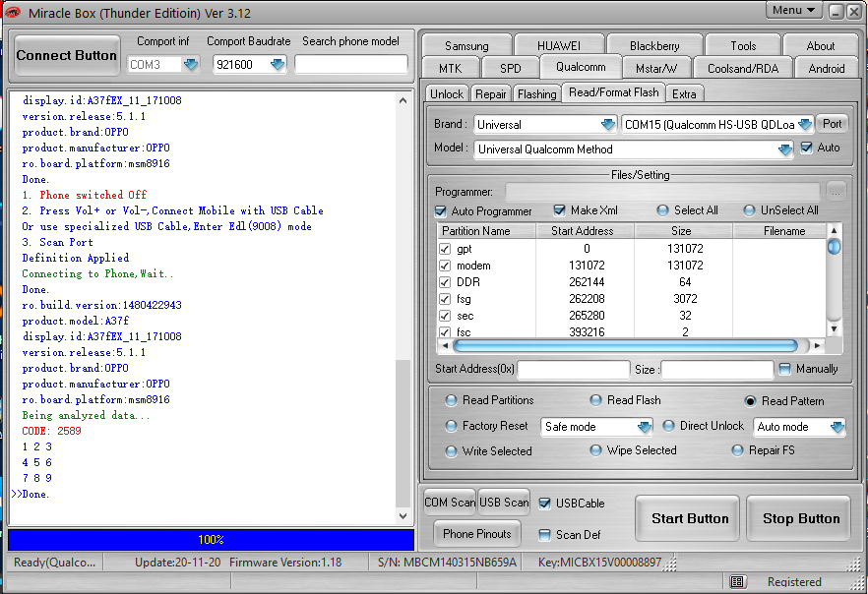This screenshot has height=594, width=868.
Task: Switch to the Android tab
Action: point(826,68)
